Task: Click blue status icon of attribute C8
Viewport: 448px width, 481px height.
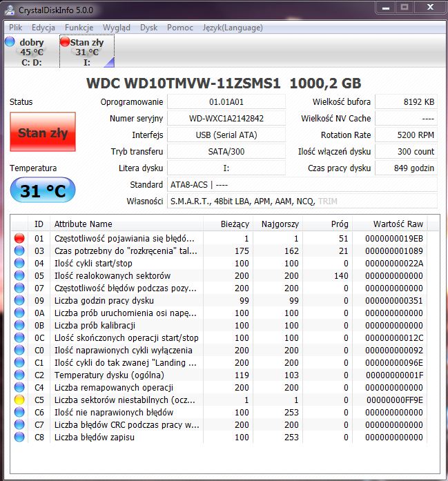Action: coord(19,437)
